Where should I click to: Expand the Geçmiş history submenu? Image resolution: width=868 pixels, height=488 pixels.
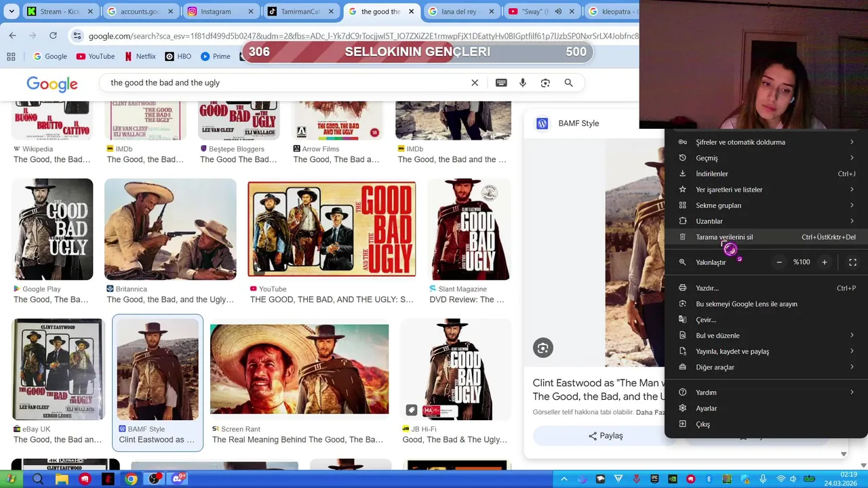tap(766, 158)
